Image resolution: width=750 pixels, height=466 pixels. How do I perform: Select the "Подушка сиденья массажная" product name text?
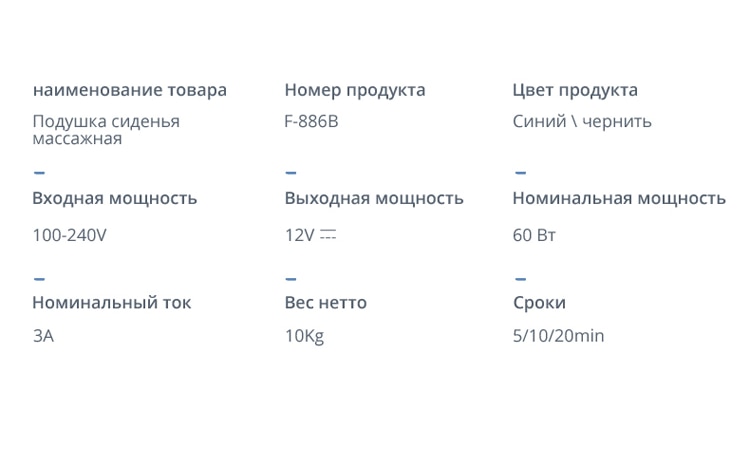coord(106,130)
